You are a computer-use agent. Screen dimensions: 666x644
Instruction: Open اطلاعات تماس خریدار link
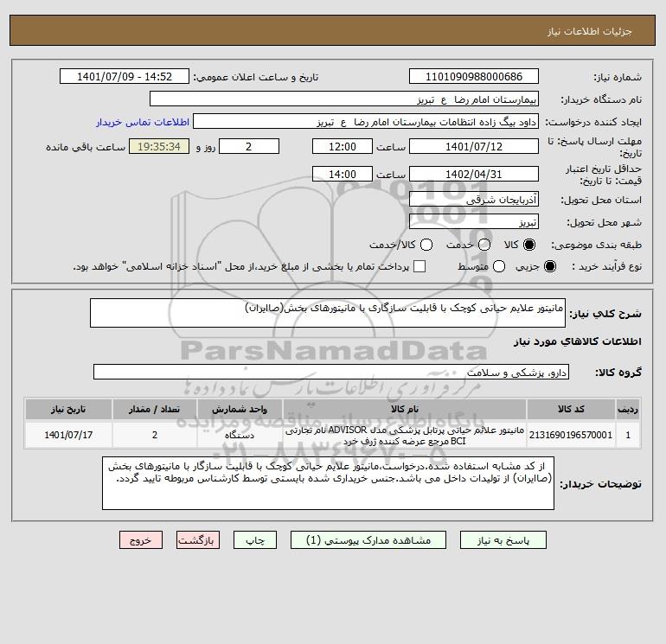pos(143,122)
